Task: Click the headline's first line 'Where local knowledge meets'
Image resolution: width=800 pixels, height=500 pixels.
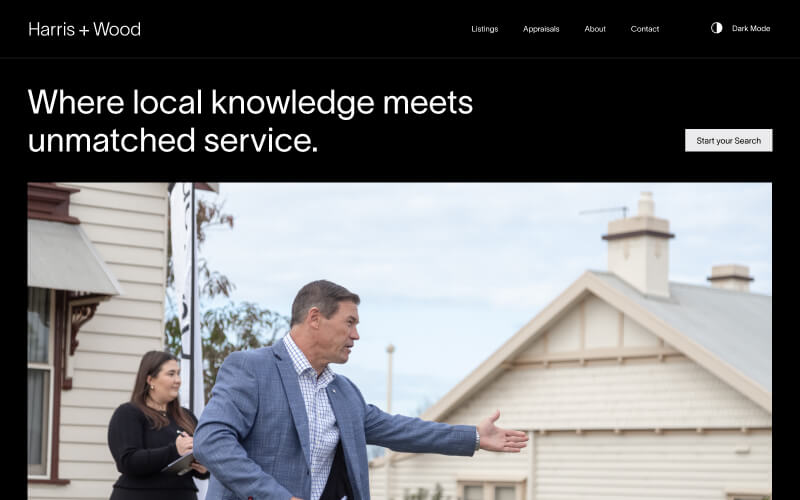Action: [x=250, y=102]
